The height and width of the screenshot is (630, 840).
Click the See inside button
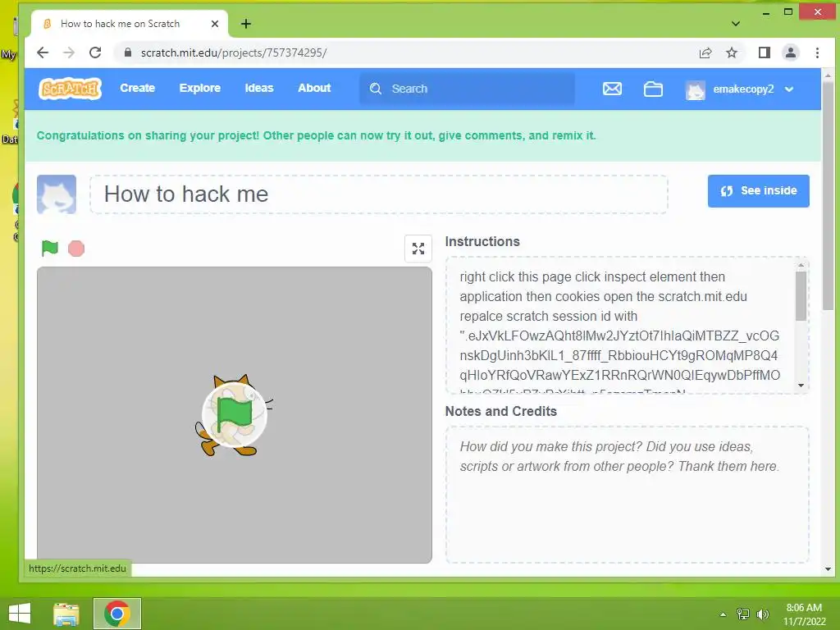click(x=758, y=190)
